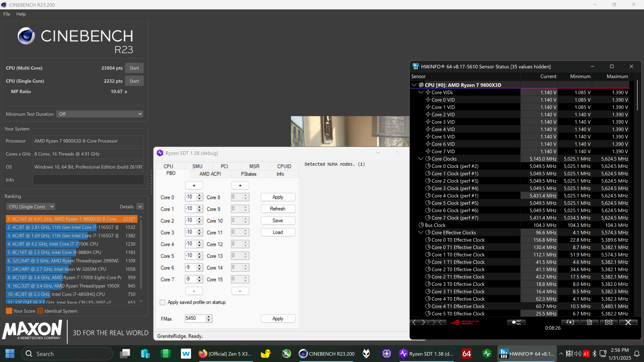This screenshot has width=644, height=362.
Task: Open Help menu in Cinebench
Action: pos(21,14)
